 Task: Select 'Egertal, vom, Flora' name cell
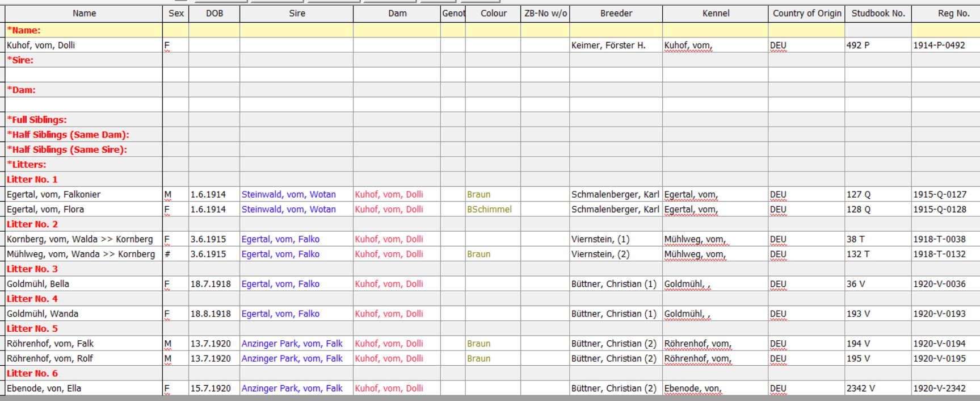point(84,209)
